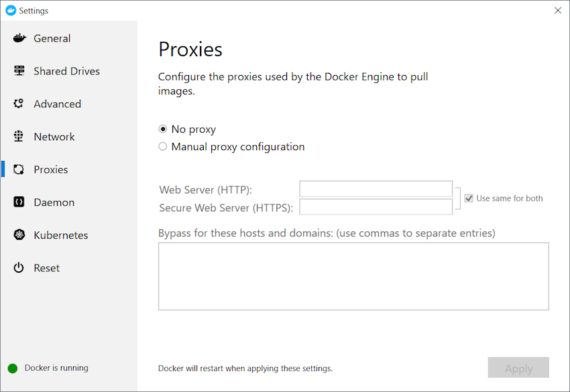Click the Advanced gear icon
The image size is (570, 392).
coord(19,104)
